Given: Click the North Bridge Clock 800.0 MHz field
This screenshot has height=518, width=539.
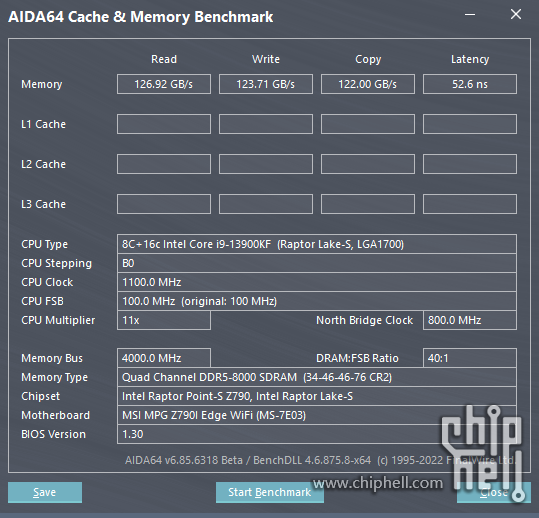Looking at the screenshot, I should click(470, 320).
